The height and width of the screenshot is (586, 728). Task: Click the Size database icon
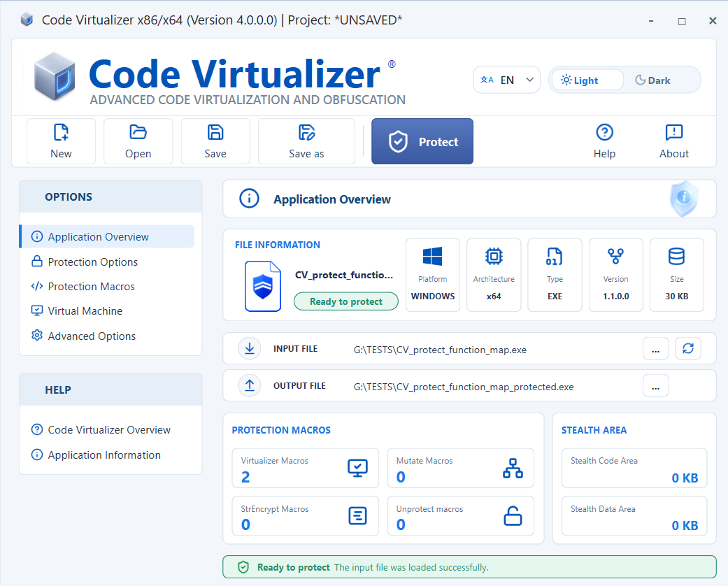pyautogui.click(x=676, y=256)
